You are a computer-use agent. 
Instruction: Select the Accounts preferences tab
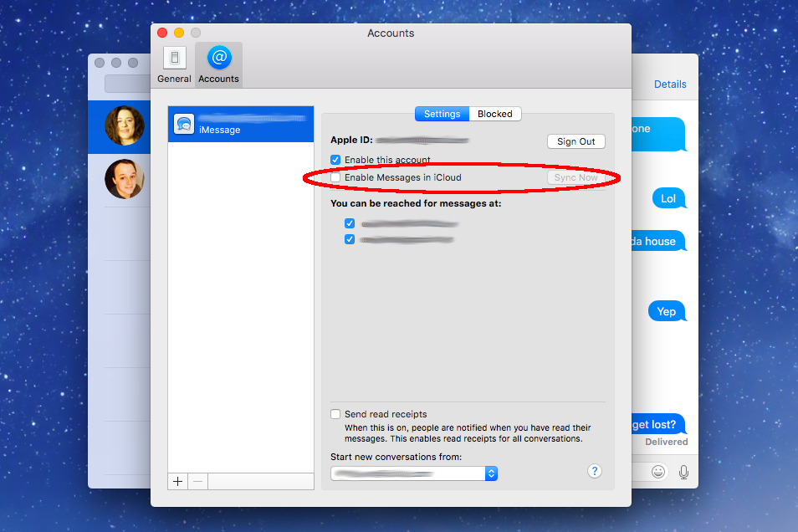click(219, 64)
